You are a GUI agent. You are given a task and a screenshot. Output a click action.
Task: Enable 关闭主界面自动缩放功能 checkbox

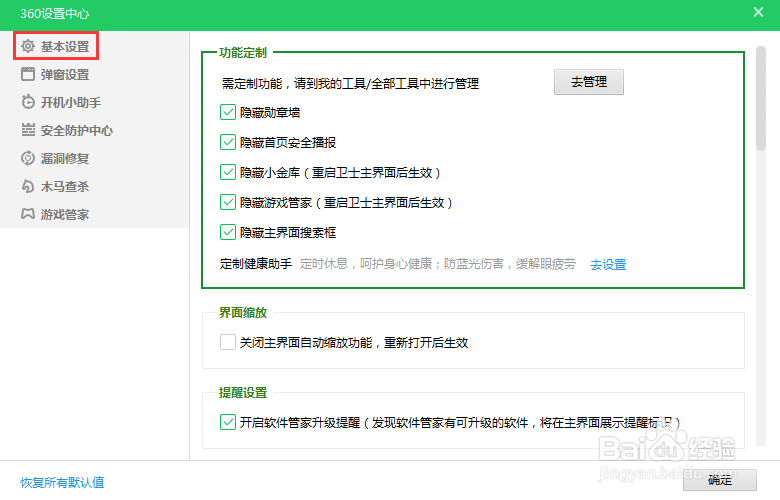tap(228, 342)
